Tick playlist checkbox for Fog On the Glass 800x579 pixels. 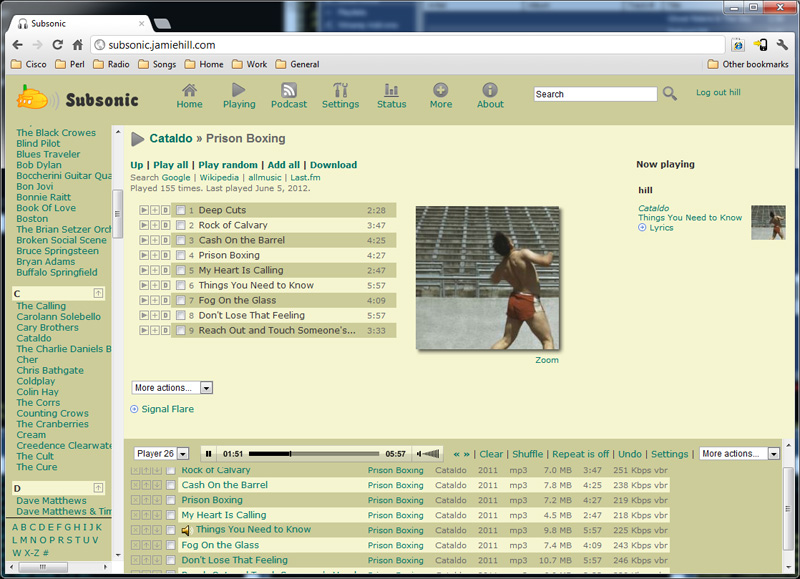point(171,545)
